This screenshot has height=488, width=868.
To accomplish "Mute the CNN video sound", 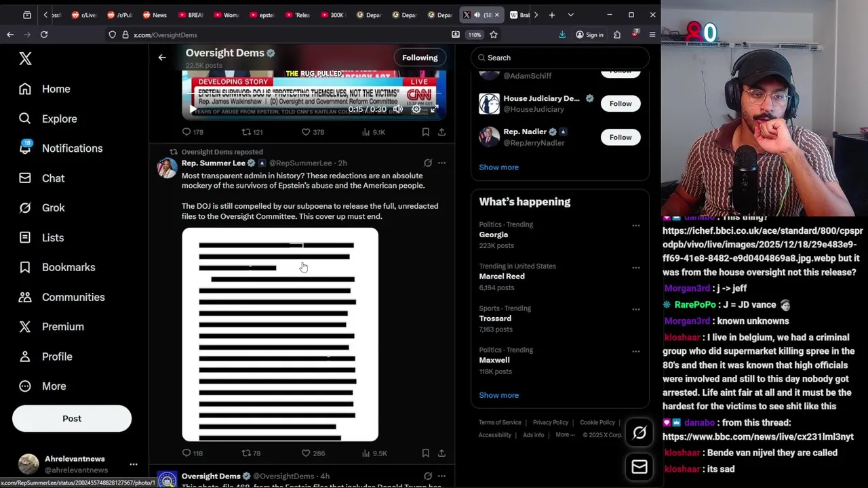I will (398, 109).
